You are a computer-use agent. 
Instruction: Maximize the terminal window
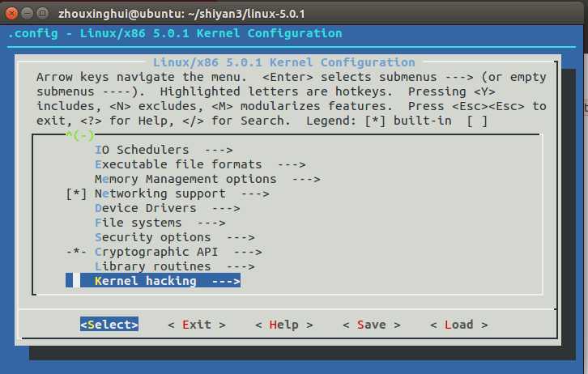click(43, 14)
